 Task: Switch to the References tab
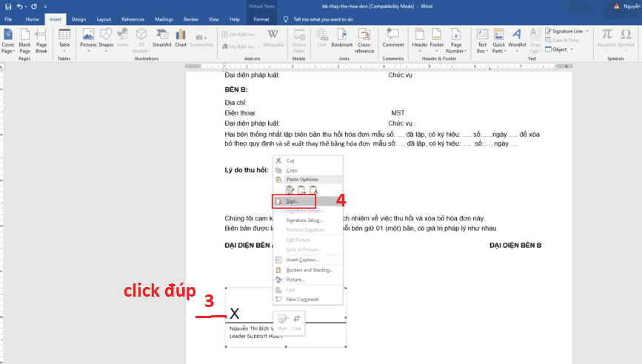click(x=133, y=19)
